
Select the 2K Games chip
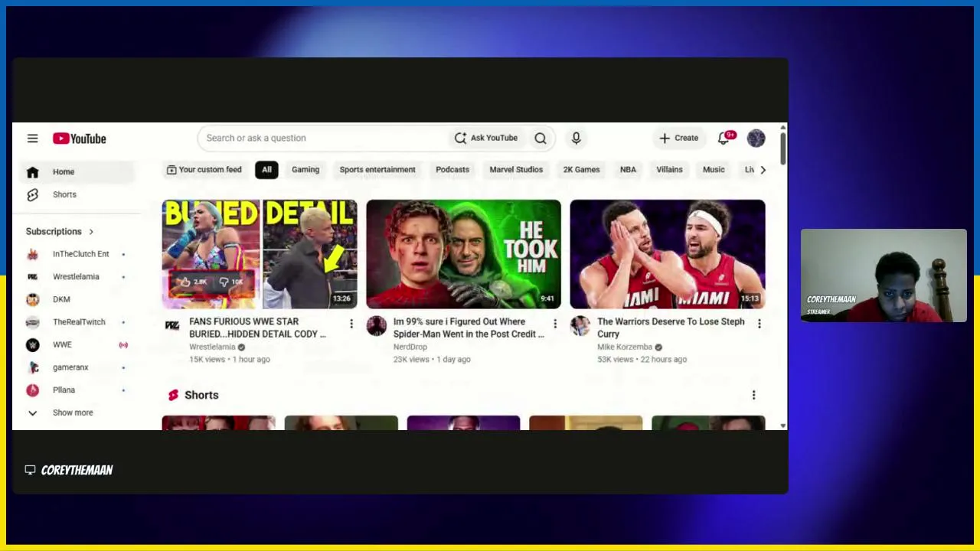pos(581,170)
